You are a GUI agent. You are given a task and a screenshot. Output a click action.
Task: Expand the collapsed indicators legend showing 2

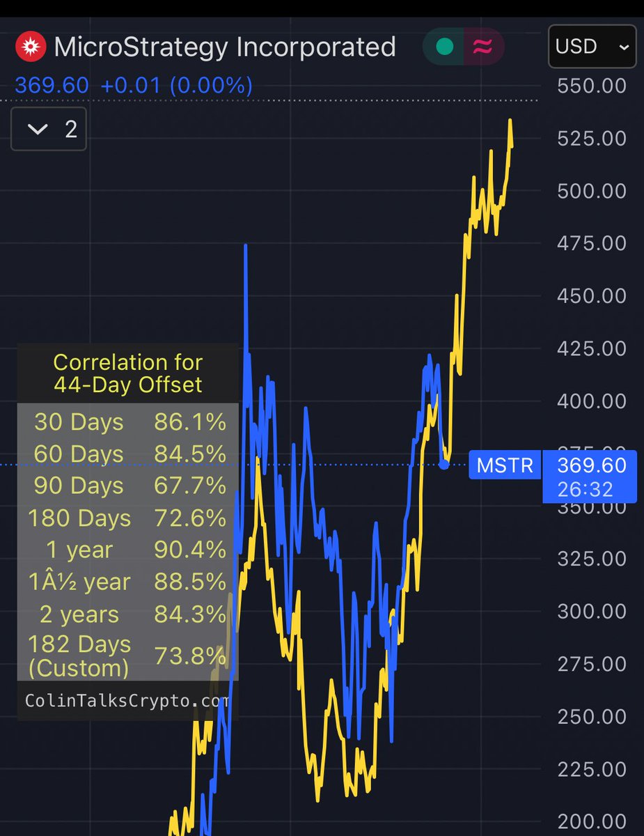click(49, 129)
